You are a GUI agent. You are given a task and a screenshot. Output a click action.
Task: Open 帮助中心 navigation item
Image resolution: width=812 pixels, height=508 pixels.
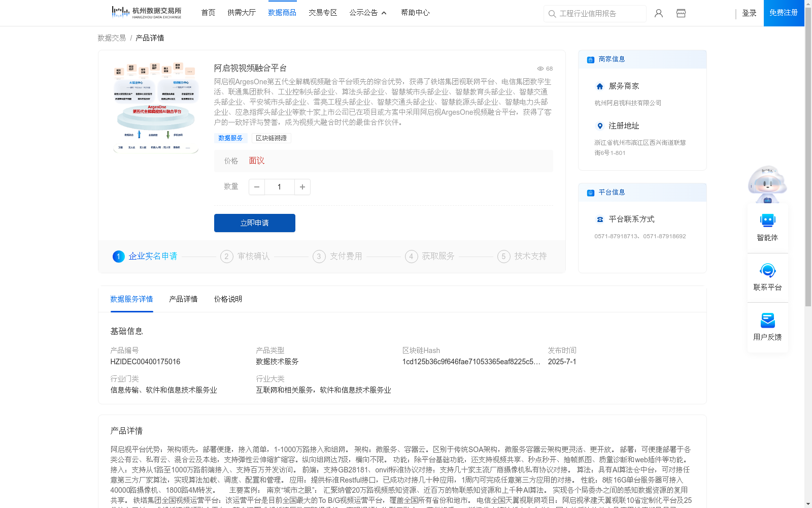pyautogui.click(x=415, y=13)
